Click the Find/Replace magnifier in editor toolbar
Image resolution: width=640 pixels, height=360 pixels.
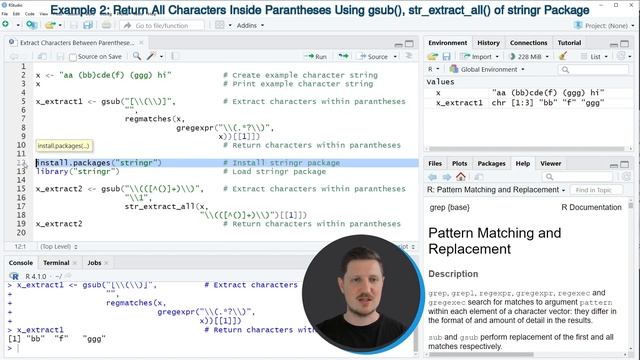[137, 56]
